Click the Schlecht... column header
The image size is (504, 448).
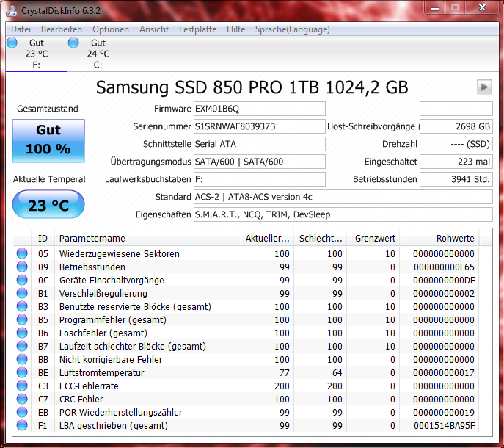pos(321,239)
